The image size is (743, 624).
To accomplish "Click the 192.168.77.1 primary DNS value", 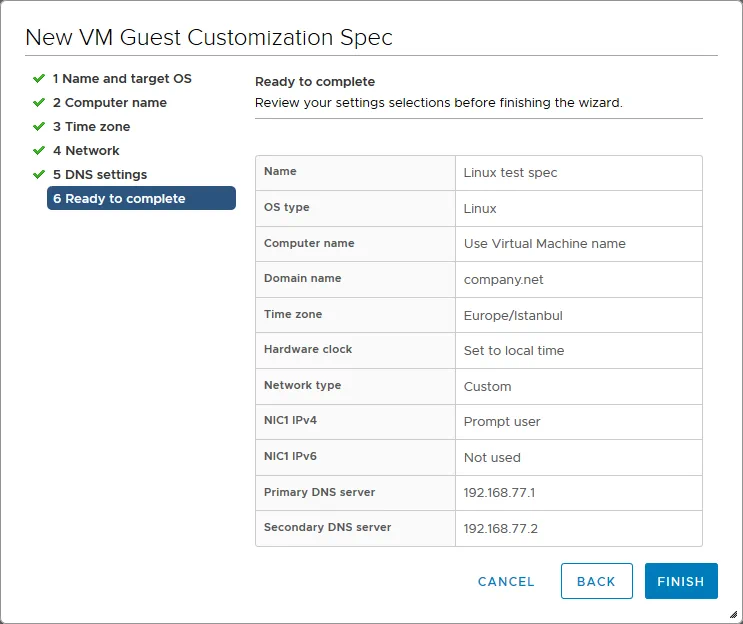I will [x=500, y=493].
